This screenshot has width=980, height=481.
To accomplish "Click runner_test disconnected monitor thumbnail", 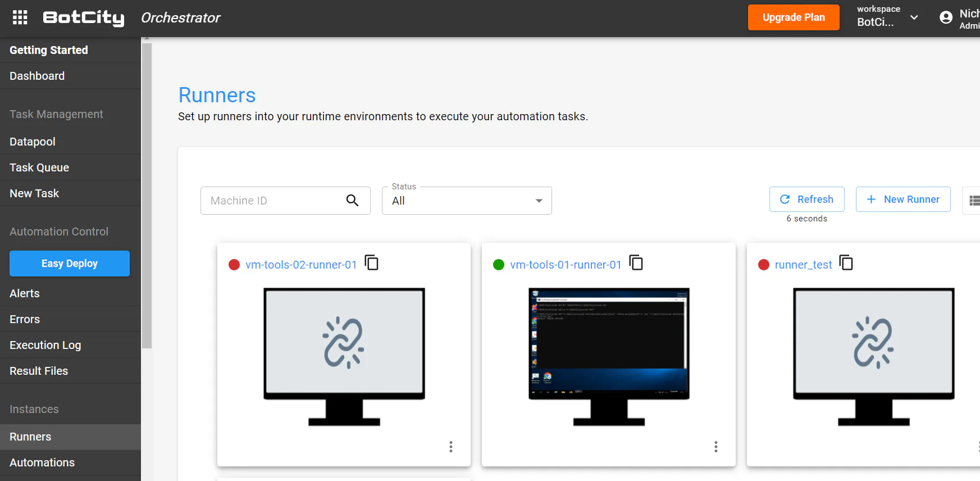I will (x=873, y=357).
